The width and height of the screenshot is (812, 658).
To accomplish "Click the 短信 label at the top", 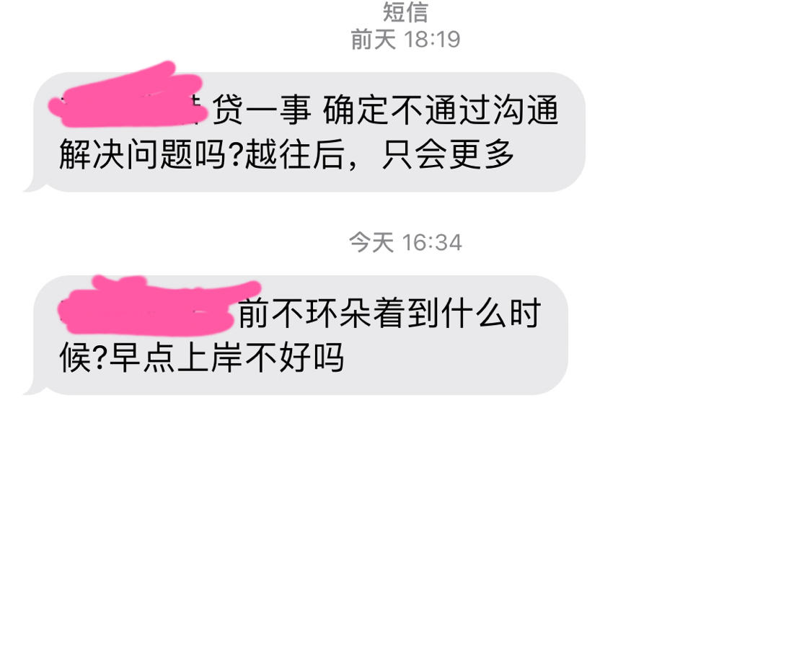I will tap(405, 12).
